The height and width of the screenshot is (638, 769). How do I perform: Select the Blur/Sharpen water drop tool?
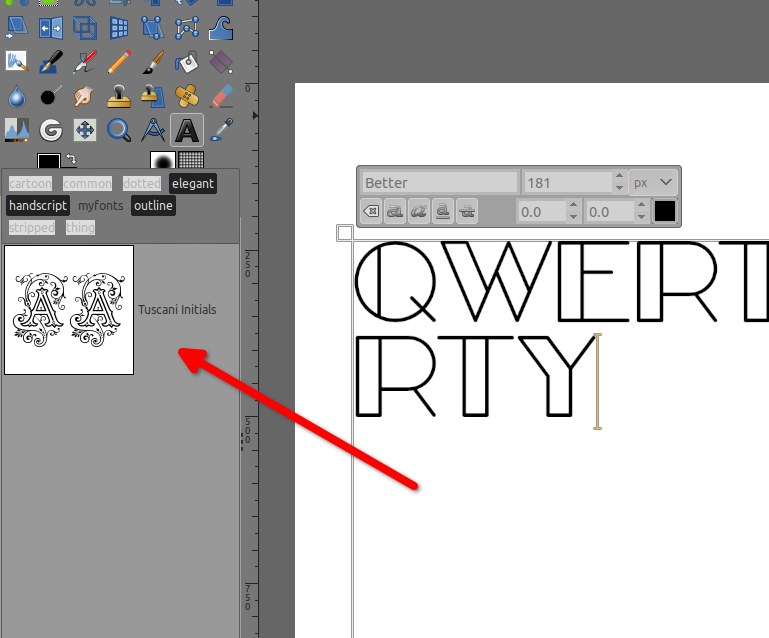pyautogui.click(x=17, y=96)
